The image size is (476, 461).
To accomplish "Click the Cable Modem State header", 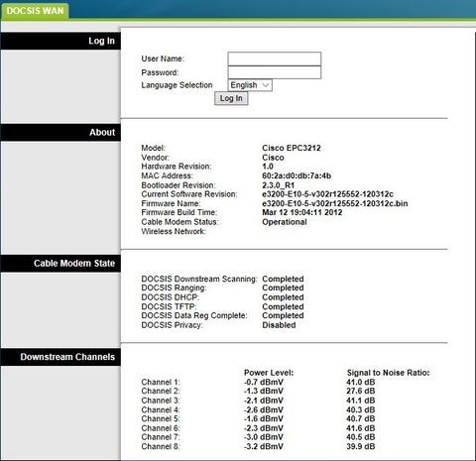I will (x=60, y=264).
